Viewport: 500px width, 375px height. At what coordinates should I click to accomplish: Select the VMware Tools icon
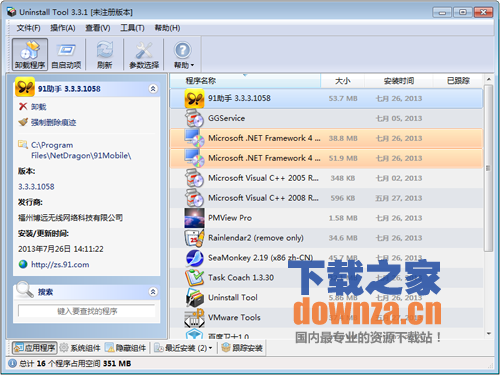click(194, 318)
